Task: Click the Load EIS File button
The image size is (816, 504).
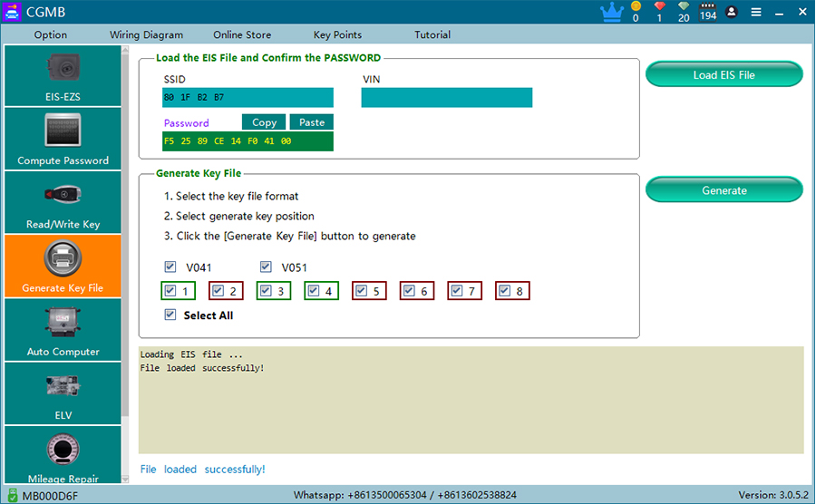Action: tap(724, 75)
